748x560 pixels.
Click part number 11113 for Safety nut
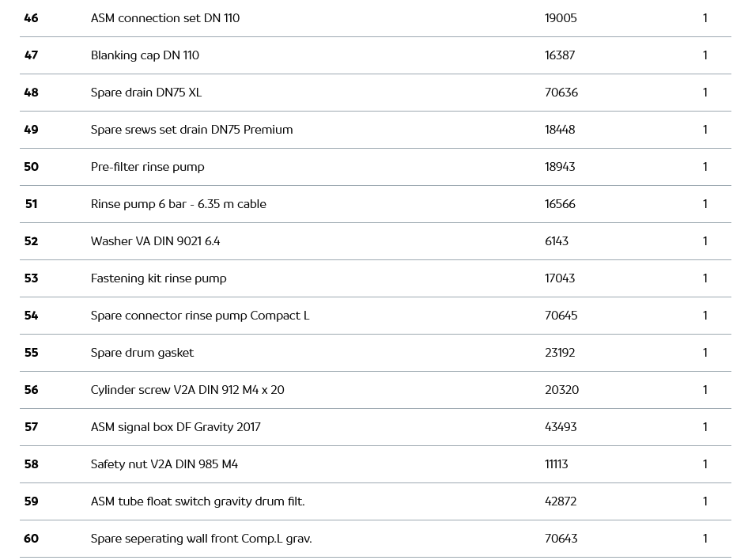[556, 464]
